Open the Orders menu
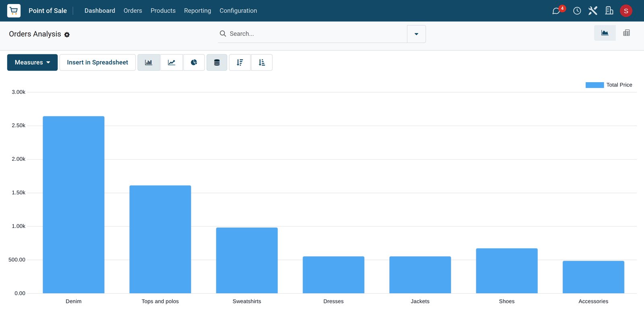 [133, 11]
